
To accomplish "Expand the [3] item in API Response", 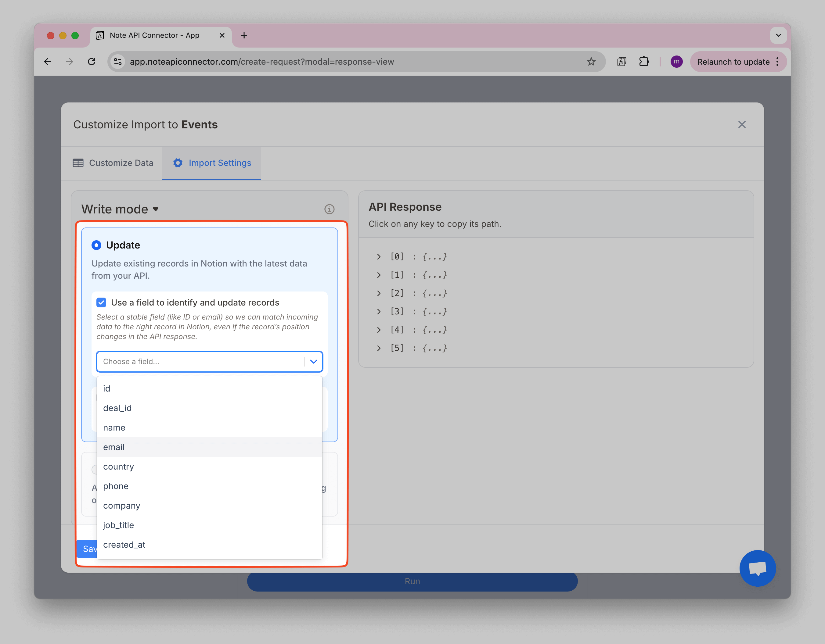I will tap(379, 312).
